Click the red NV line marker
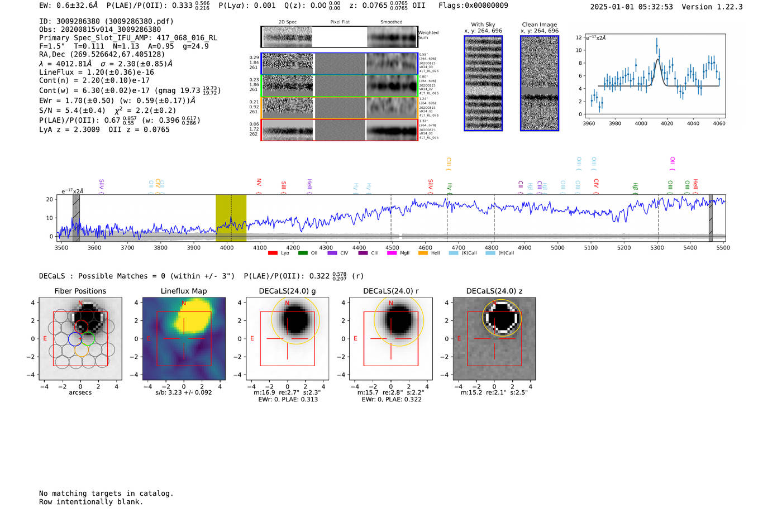Image resolution: width=782 pixels, height=532 pixels. click(x=259, y=186)
